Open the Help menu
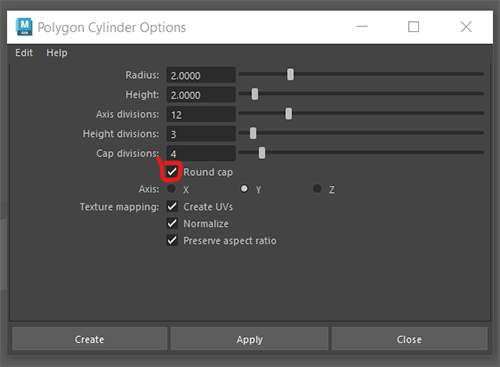 coord(57,53)
